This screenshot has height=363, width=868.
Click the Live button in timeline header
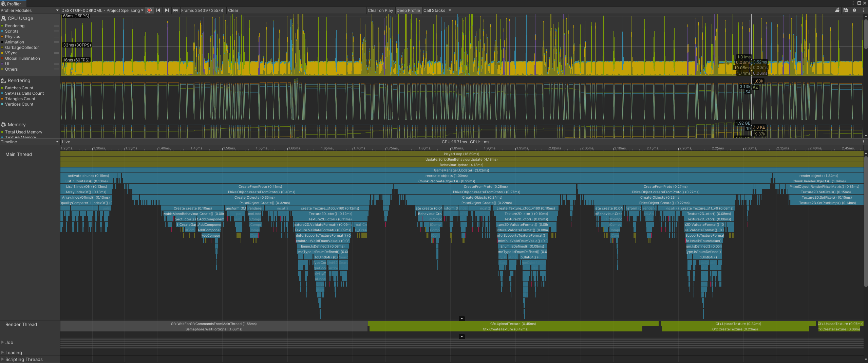click(x=66, y=142)
